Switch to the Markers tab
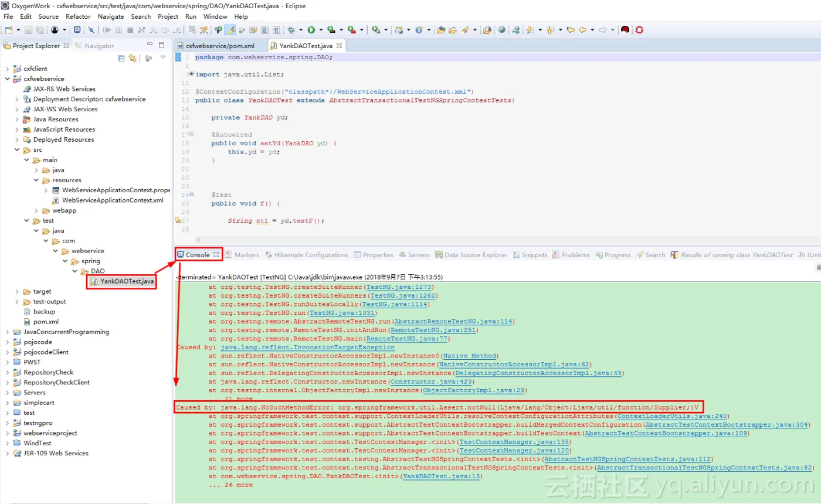Image resolution: width=821 pixels, height=504 pixels. [242, 255]
